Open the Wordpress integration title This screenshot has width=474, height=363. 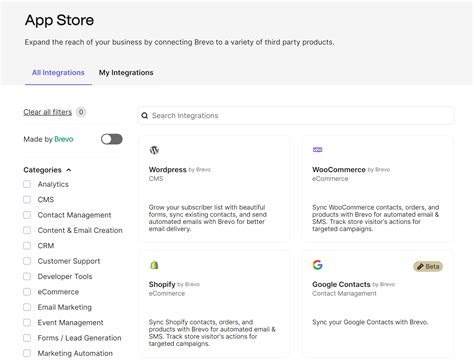167,170
